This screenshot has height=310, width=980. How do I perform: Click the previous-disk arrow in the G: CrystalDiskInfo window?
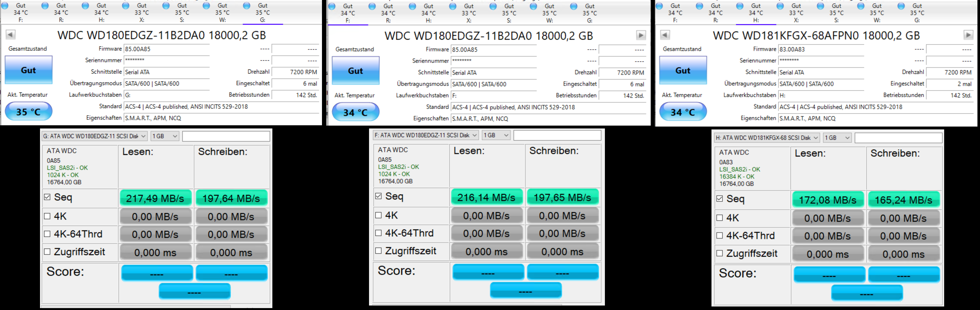(11, 35)
